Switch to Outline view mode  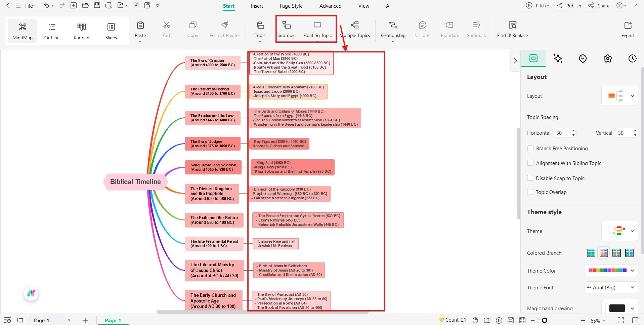coord(52,31)
